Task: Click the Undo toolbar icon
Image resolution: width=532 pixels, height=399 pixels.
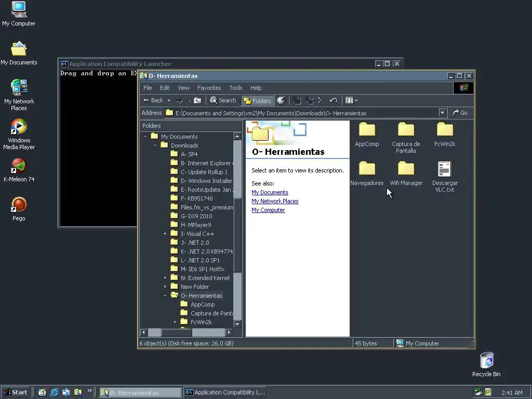Action: pyautogui.click(x=334, y=100)
